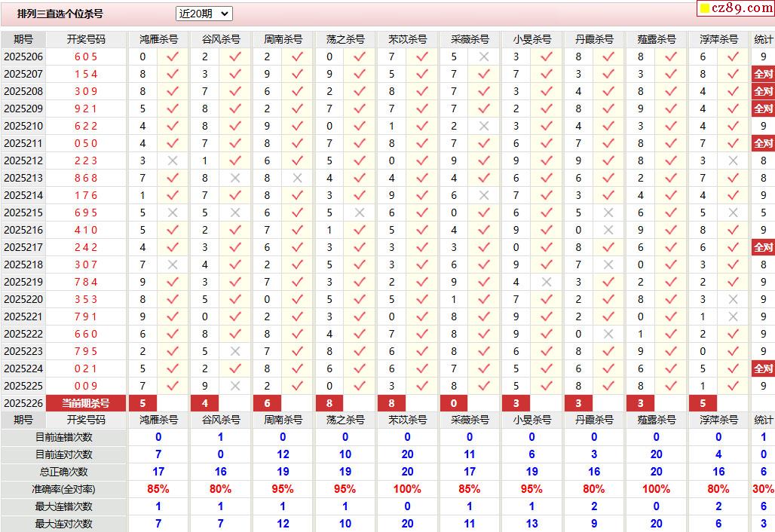Click the 目前连对次数 row label
Image resolution: width=775 pixels, height=532 pixels.
pyautogui.click(x=64, y=454)
